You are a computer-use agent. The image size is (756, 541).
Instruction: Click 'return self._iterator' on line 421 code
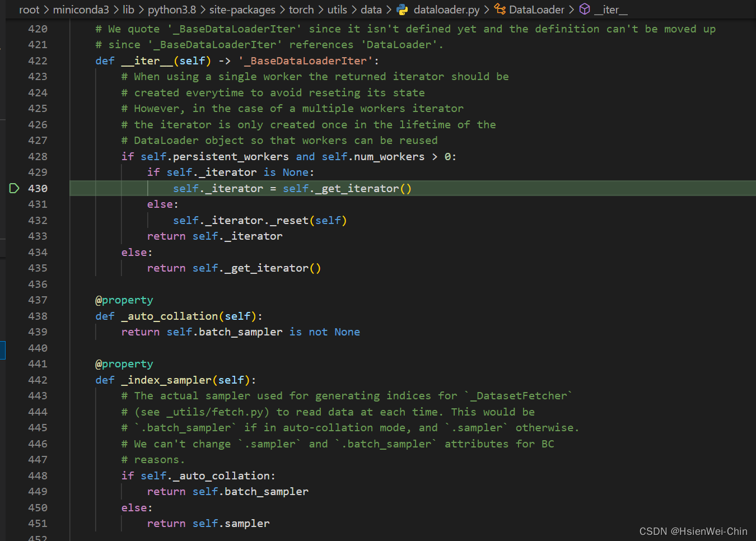[215, 236]
